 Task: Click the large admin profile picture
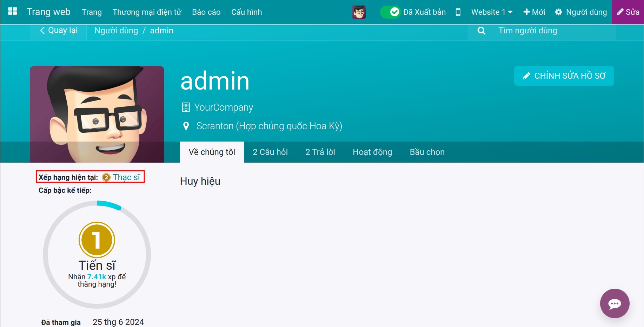point(97,114)
